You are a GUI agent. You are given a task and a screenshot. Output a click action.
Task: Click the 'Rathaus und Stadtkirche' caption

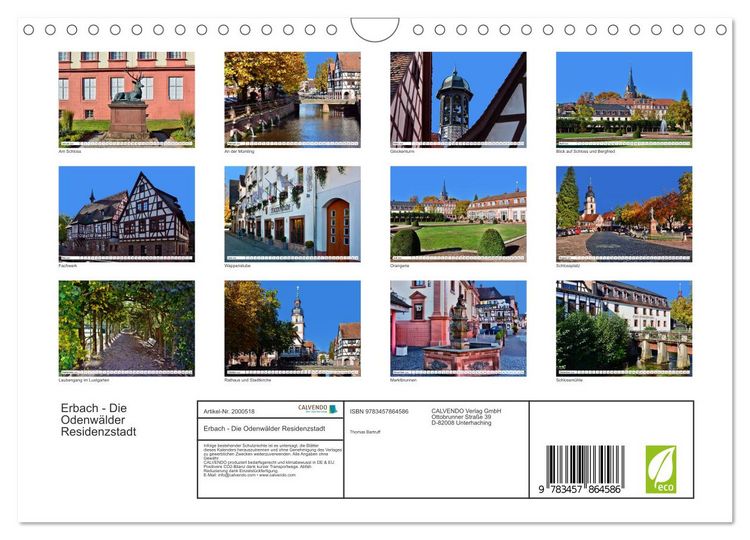point(248,380)
